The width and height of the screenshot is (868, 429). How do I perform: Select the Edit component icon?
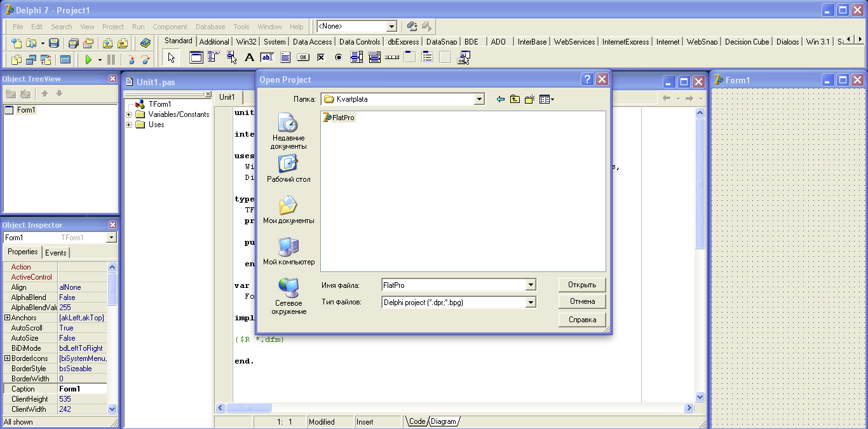click(x=267, y=58)
